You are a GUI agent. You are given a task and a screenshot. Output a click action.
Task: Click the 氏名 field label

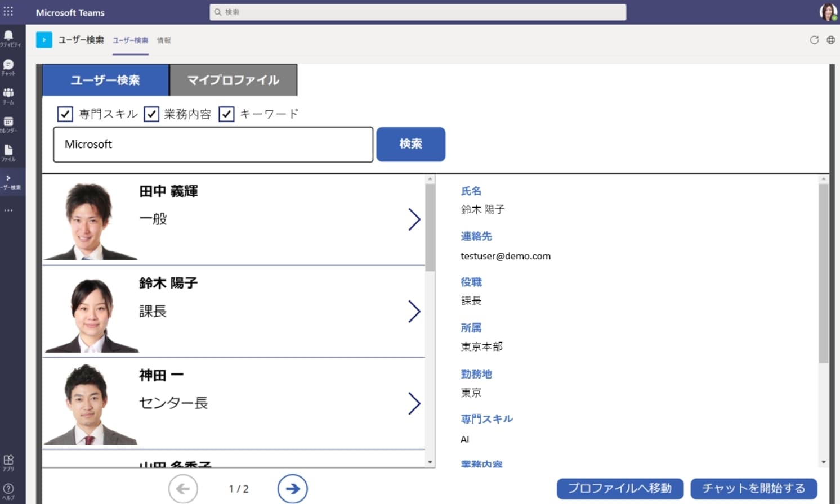point(471,191)
